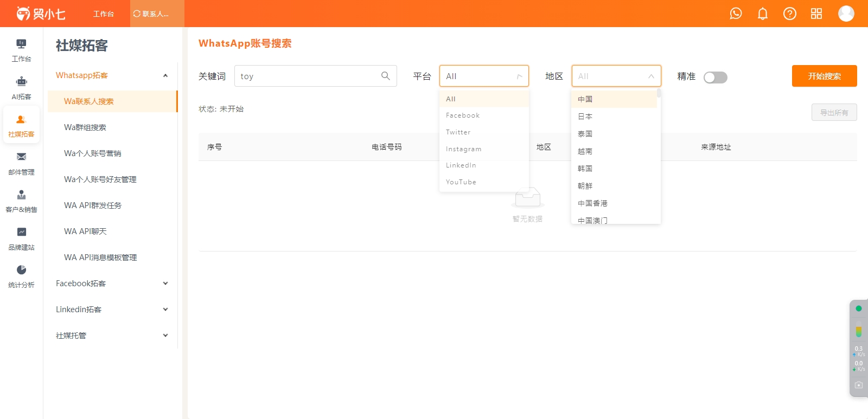Click the memory gauge in the floating widget
868x419 pixels.
coord(859,330)
